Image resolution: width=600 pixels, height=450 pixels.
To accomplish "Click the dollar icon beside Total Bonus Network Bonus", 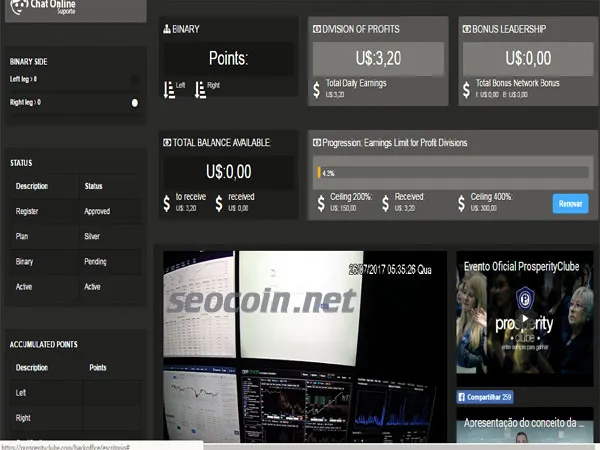I will click(x=466, y=90).
